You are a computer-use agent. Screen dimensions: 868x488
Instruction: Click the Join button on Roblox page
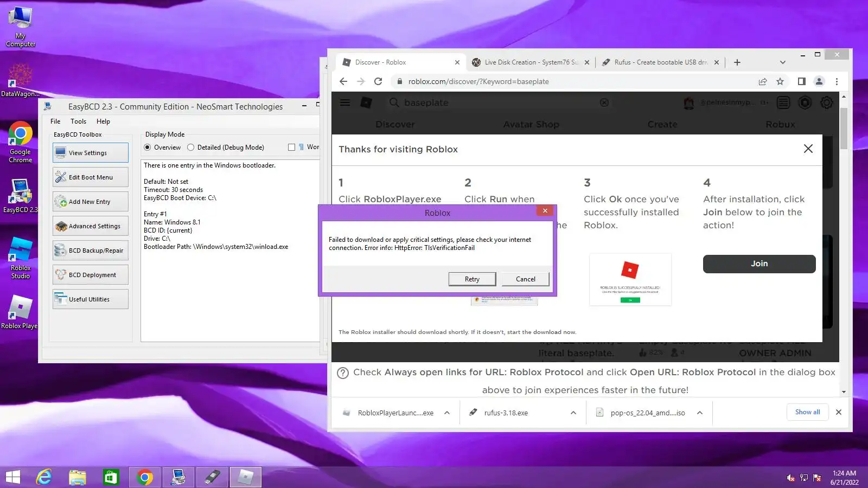click(x=759, y=264)
